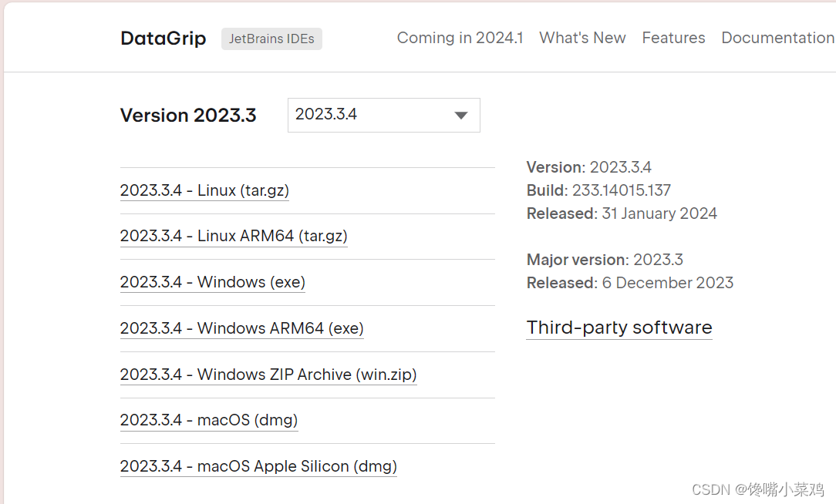Open the Third-party software link

click(x=619, y=327)
